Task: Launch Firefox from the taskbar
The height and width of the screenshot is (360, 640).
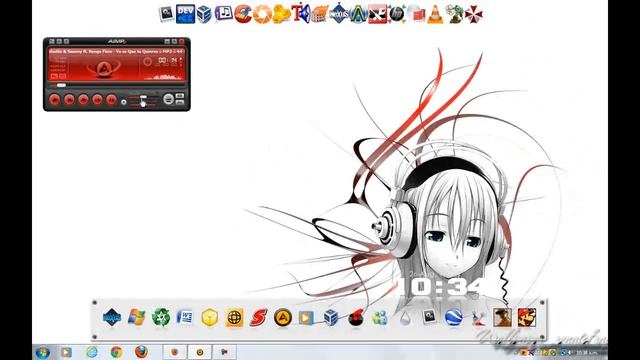Action: [x=141, y=352]
